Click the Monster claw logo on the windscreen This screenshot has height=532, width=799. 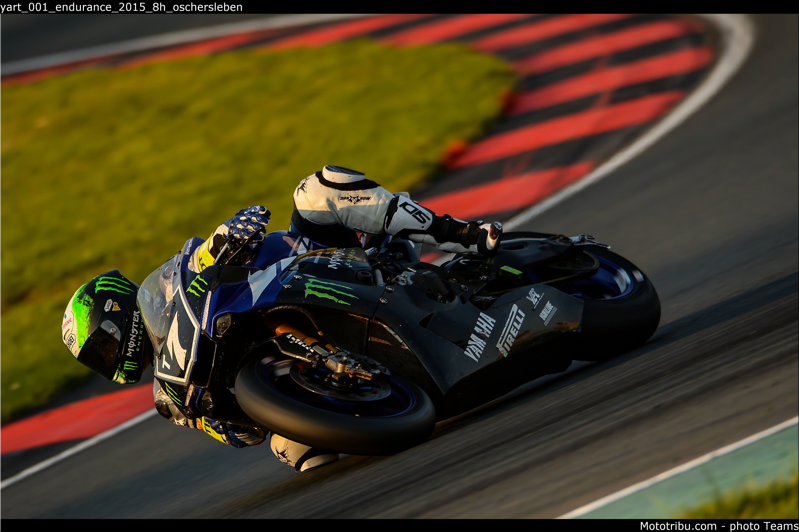(196, 285)
